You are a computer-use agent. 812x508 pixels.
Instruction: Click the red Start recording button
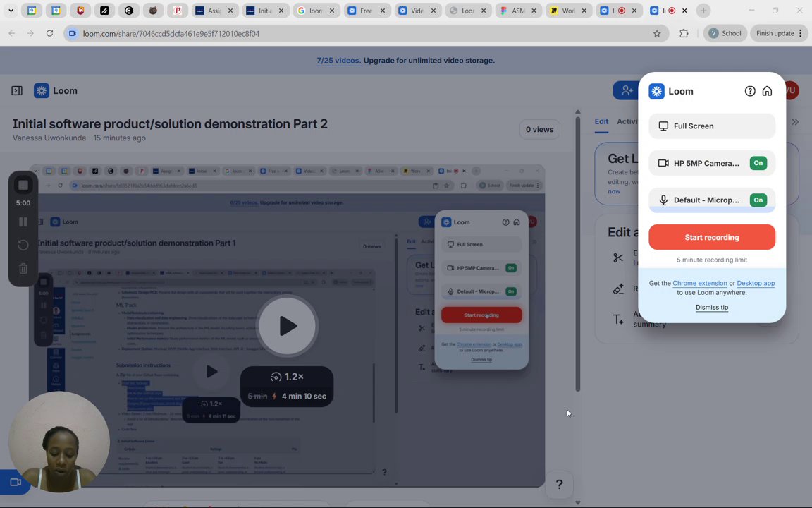point(712,237)
